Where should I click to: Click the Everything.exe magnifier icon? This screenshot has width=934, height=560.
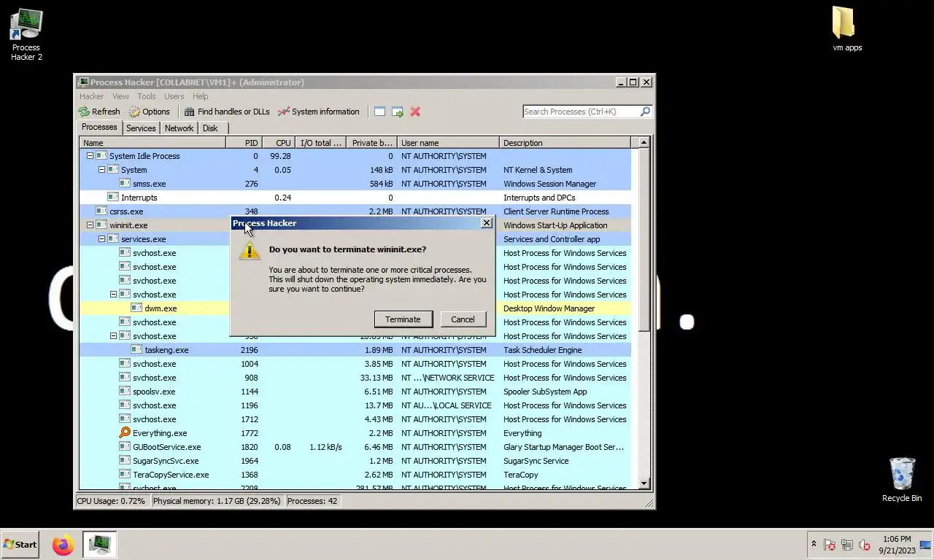(125, 433)
